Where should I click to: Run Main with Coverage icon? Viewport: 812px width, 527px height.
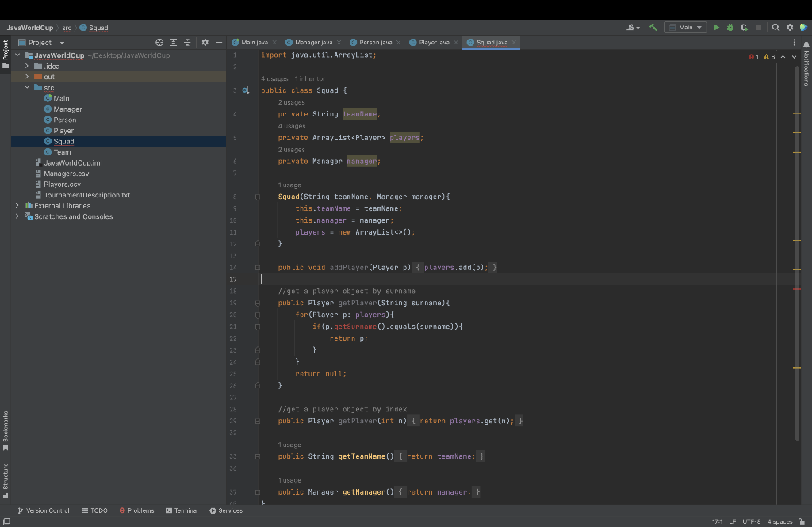click(x=744, y=26)
